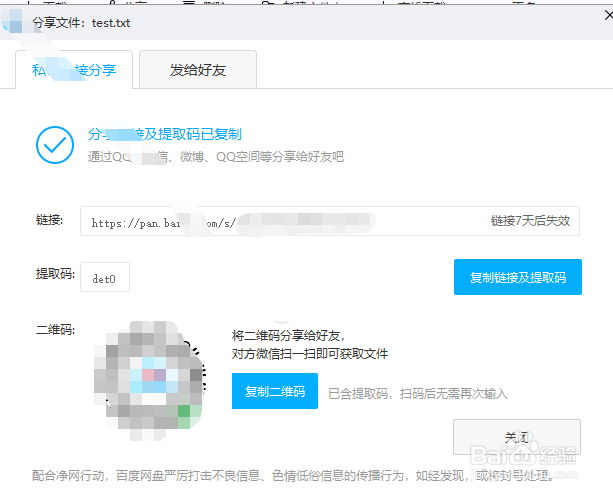Click the 链接 label
The width and height of the screenshot is (613, 496).
(49, 220)
